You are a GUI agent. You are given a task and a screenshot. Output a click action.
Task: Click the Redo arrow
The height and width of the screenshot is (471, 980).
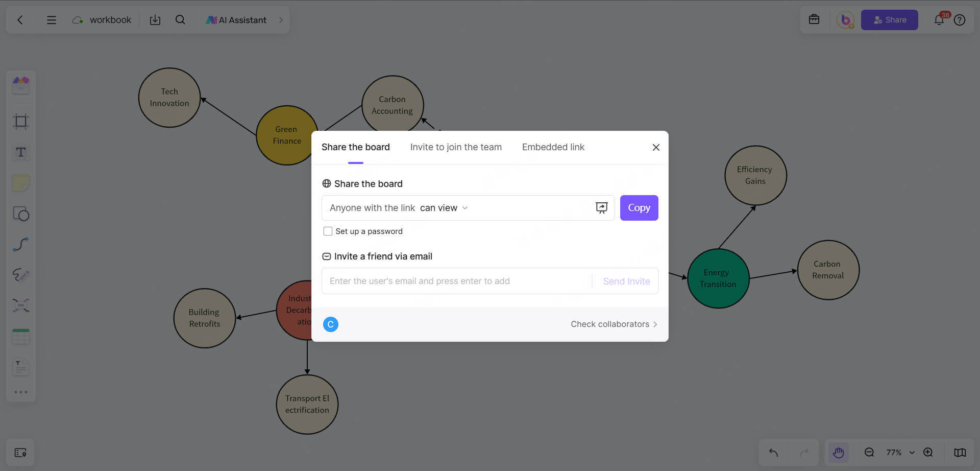click(x=804, y=453)
